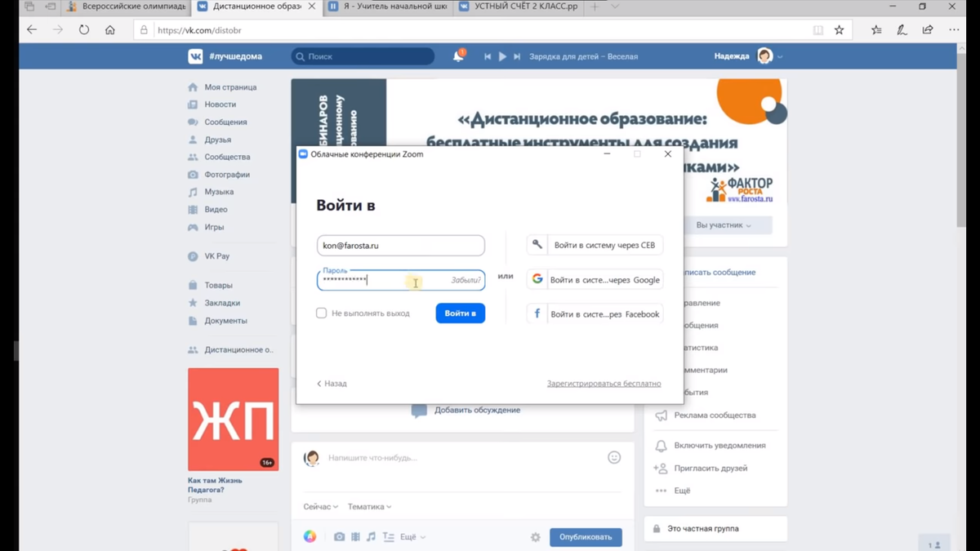This screenshot has height=551, width=980.
Task: Go back with Назад in Zoom dialog
Action: pyautogui.click(x=332, y=384)
